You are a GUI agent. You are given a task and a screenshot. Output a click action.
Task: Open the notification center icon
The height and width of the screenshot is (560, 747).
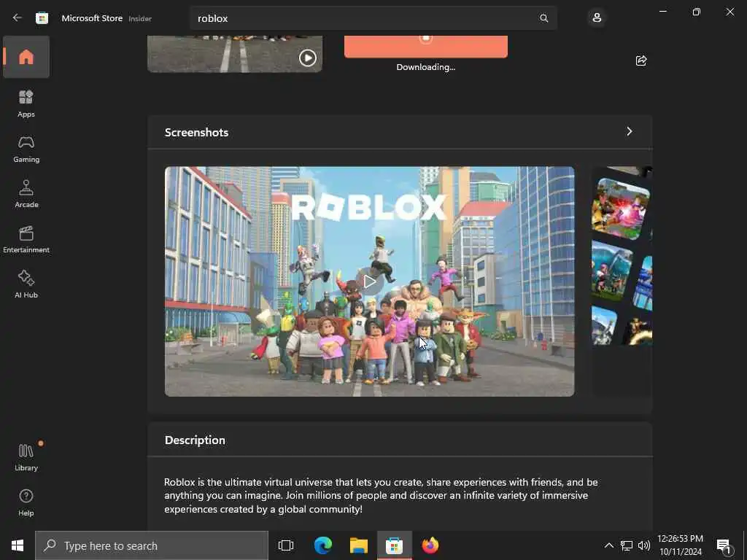click(724, 545)
